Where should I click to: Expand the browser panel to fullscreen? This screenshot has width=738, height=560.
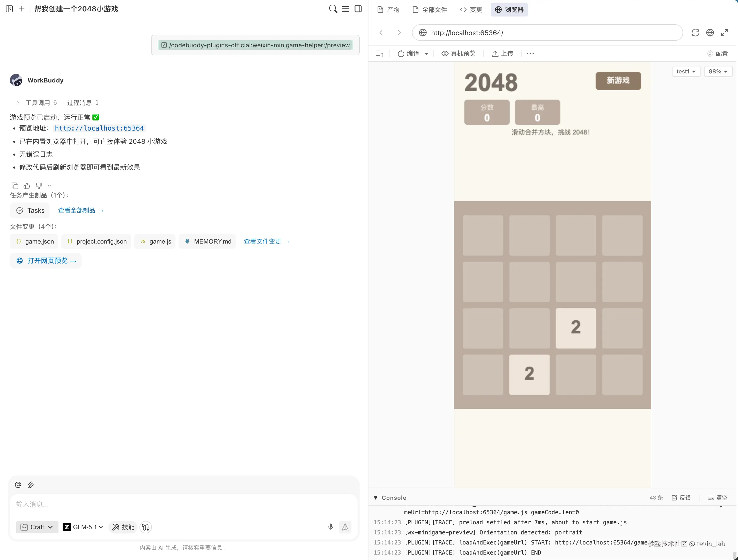tap(725, 33)
